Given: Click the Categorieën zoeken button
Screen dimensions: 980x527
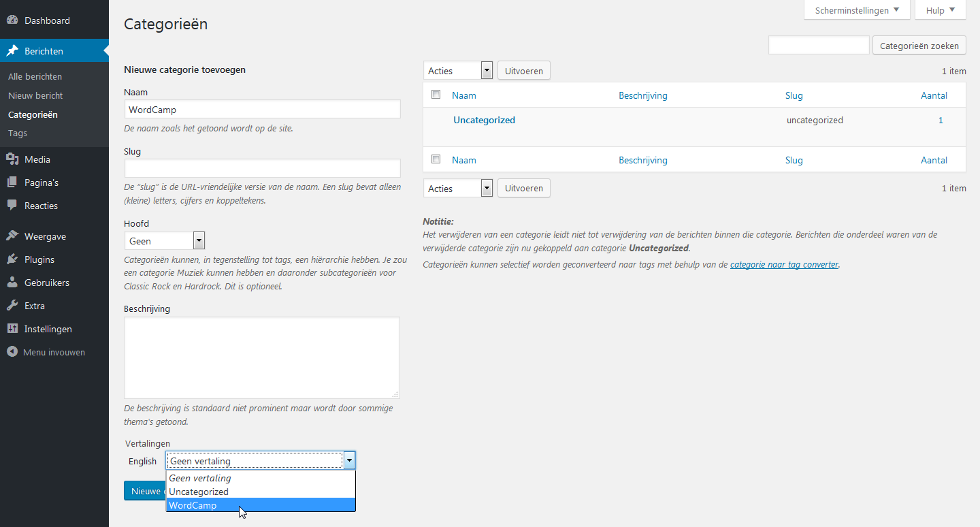Looking at the screenshot, I should click(919, 46).
